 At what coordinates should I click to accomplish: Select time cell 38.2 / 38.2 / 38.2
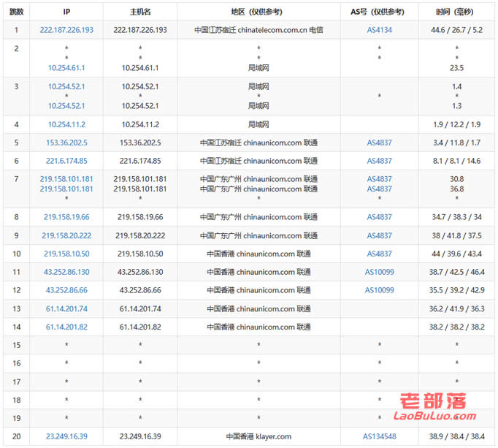[x=456, y=327]
